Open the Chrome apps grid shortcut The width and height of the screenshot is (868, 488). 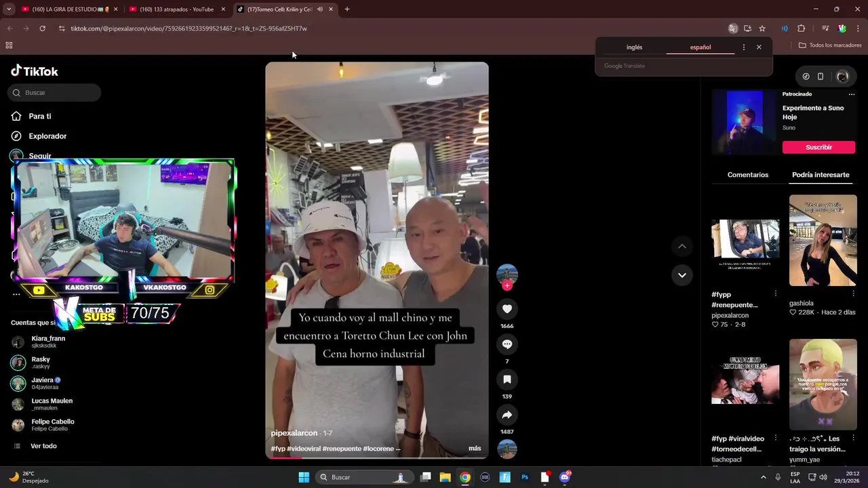click(x=9, y=45)
